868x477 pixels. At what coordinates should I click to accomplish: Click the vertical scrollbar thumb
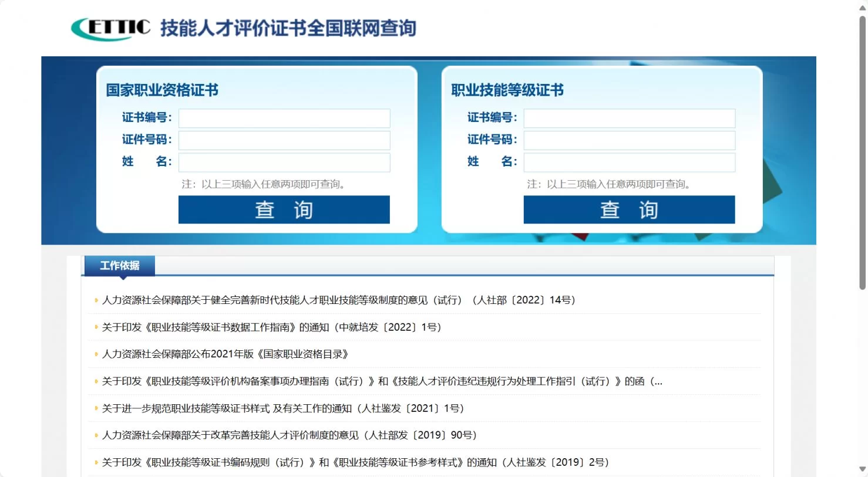click(862, 153)
